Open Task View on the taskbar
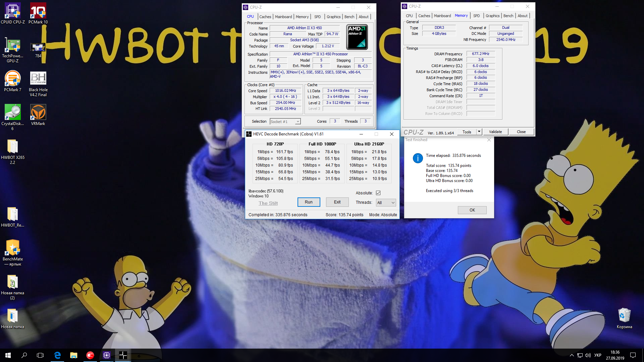 [40, 355]
